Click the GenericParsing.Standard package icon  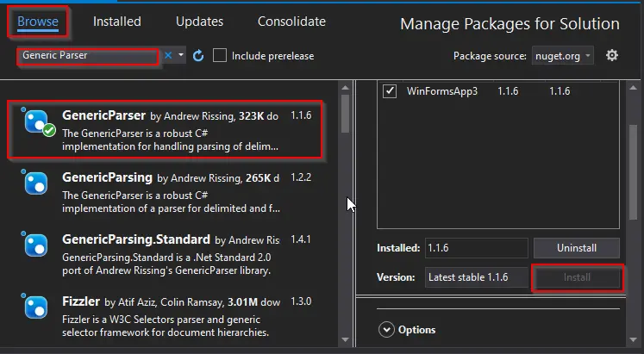pyautogui.click(x=36, y=245)
